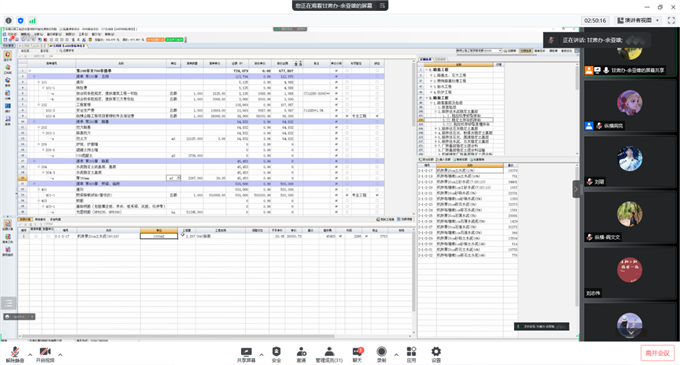Check network signal strength icon
Screen dimensions: 680x365
point(33,20)
